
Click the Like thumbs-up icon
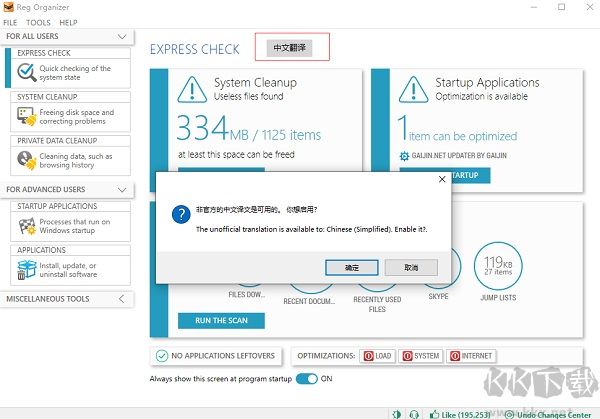click(434, 414)
